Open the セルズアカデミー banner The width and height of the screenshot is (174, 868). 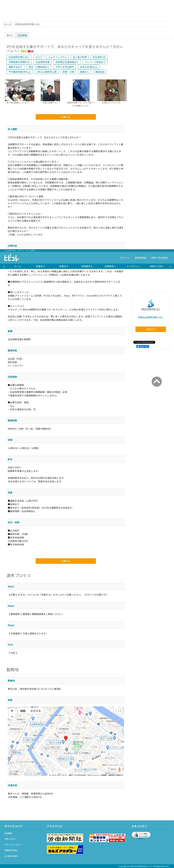pyautogui.click(x=65, y=849)
